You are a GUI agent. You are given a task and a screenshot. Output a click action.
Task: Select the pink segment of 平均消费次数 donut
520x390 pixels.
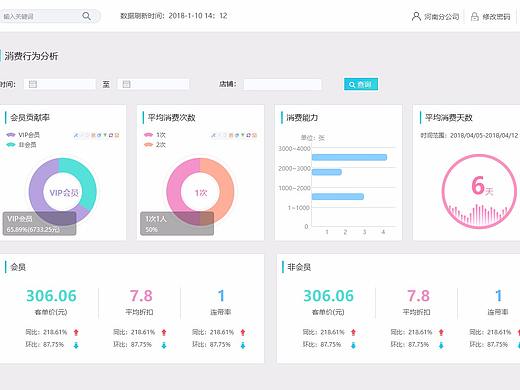tap(174, 187)
